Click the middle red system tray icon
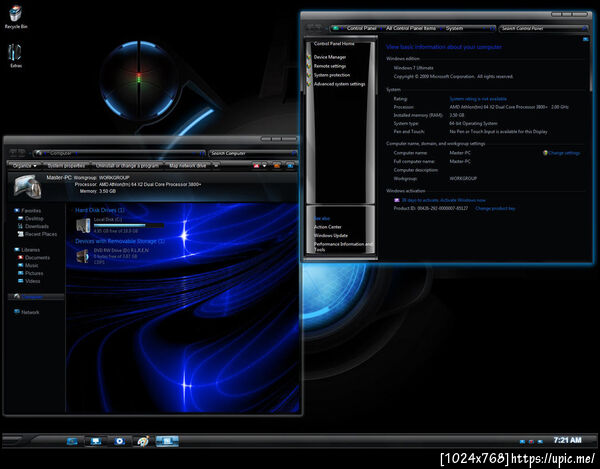The width and height of the screenshot is (600, 469). coord(531,441)
